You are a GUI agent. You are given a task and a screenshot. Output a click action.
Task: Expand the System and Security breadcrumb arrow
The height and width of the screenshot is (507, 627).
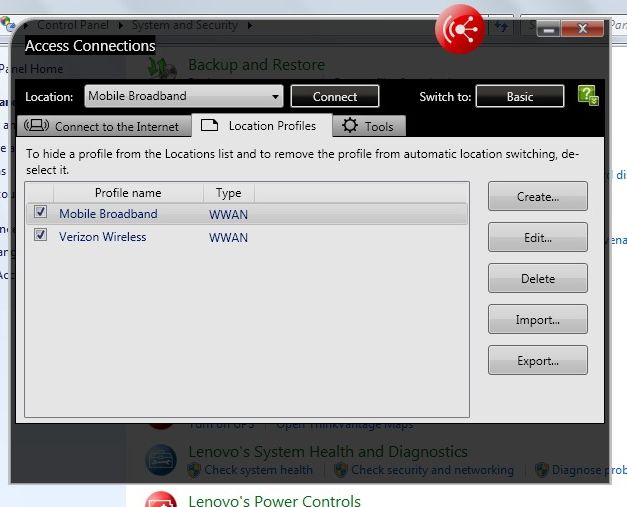(x=250, y=26)
